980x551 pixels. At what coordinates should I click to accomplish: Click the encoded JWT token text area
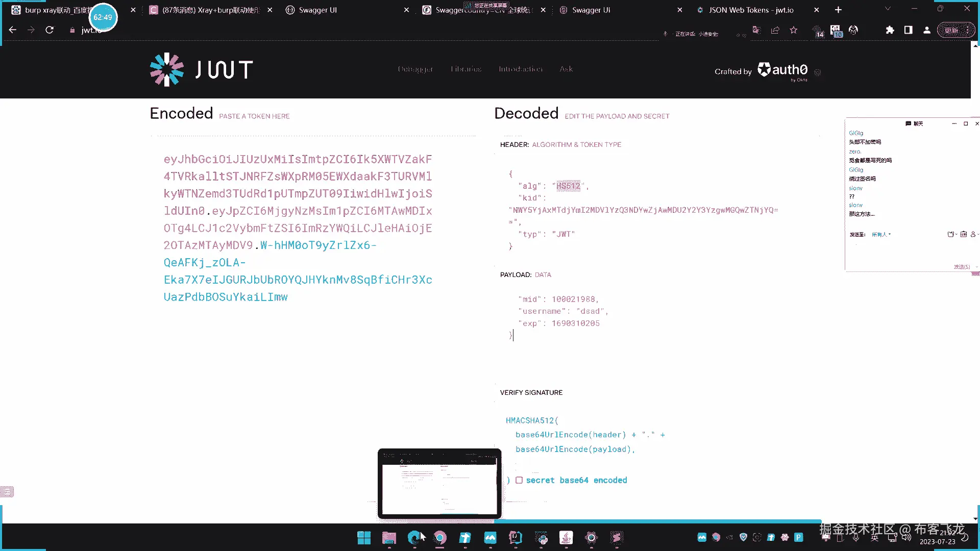298,228
